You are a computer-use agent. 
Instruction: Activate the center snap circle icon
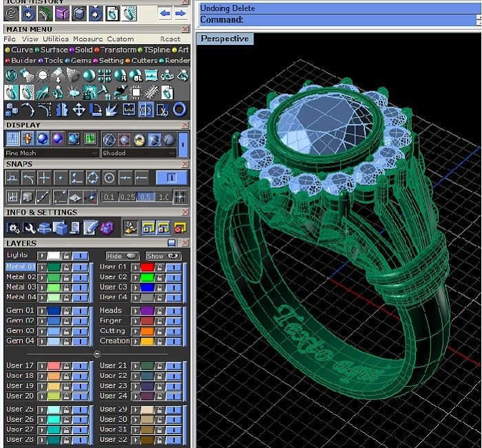coord(109,178)
